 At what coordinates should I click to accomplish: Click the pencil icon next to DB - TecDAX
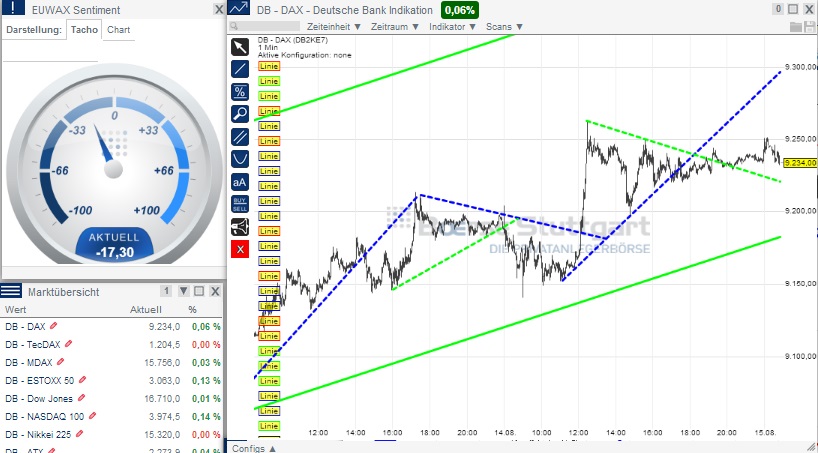click(68, 344)
